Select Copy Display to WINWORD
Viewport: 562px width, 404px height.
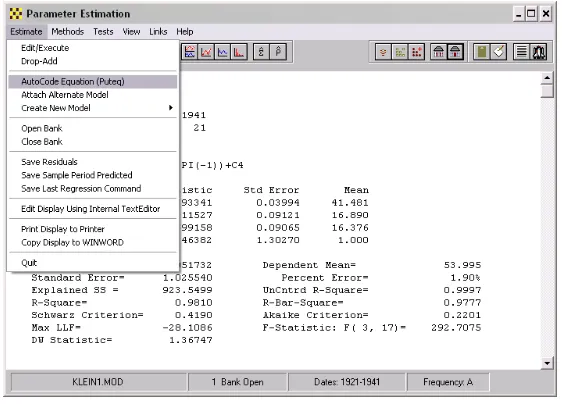(92, 243)
